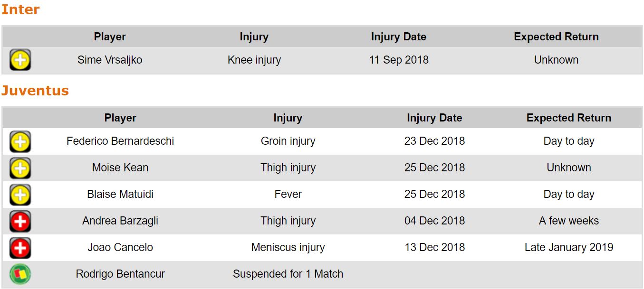Click suspension card icon beside Rodrigo Bentancur
The width and height of the screenshot is (644, 289).
click(20, 274)
